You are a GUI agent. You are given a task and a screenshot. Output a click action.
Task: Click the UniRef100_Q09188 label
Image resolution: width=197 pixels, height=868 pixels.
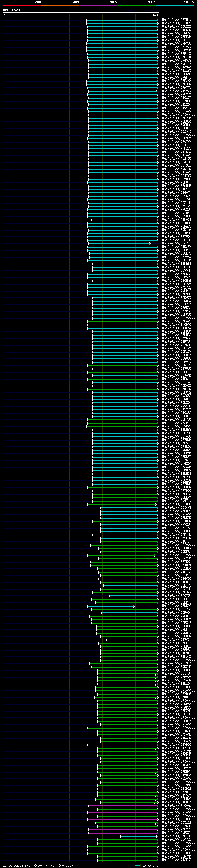pyautogui.click(x=177, y=406)
